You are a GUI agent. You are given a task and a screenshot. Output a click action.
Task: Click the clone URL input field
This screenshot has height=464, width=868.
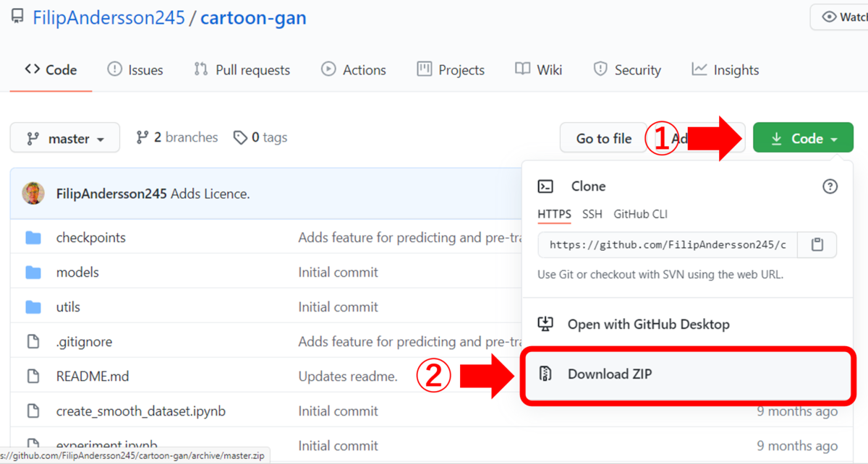click(668, 245)
